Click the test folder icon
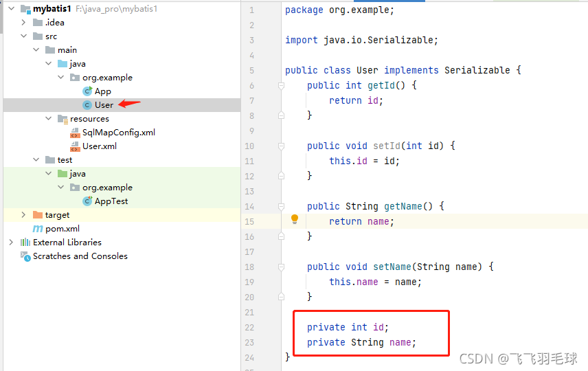 click(x=50, y=160)
